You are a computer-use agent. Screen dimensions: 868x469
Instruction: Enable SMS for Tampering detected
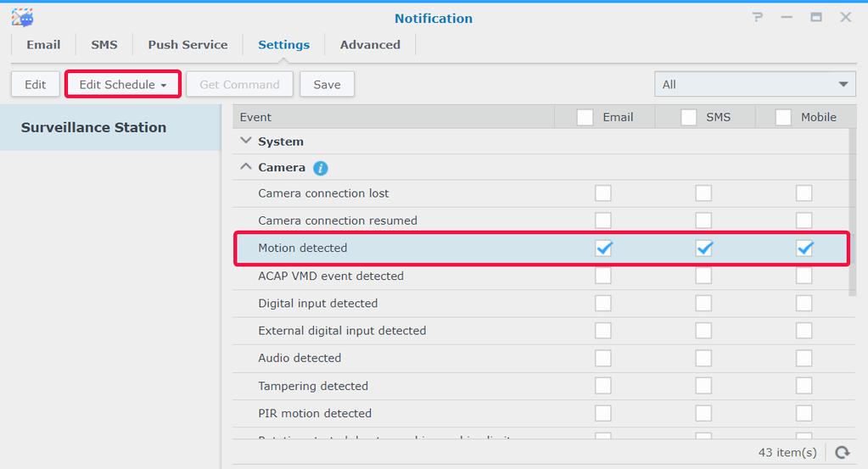click(x=703, y=386)
